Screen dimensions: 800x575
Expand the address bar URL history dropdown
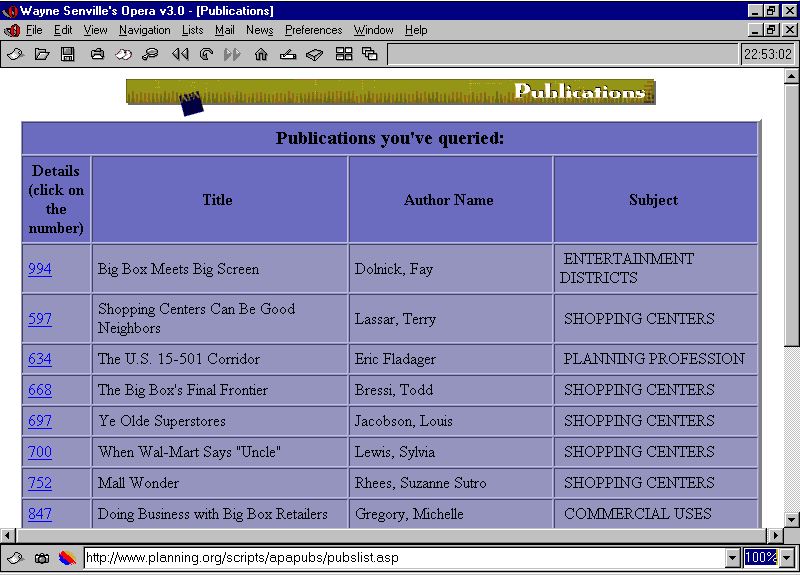coord(732,558)
